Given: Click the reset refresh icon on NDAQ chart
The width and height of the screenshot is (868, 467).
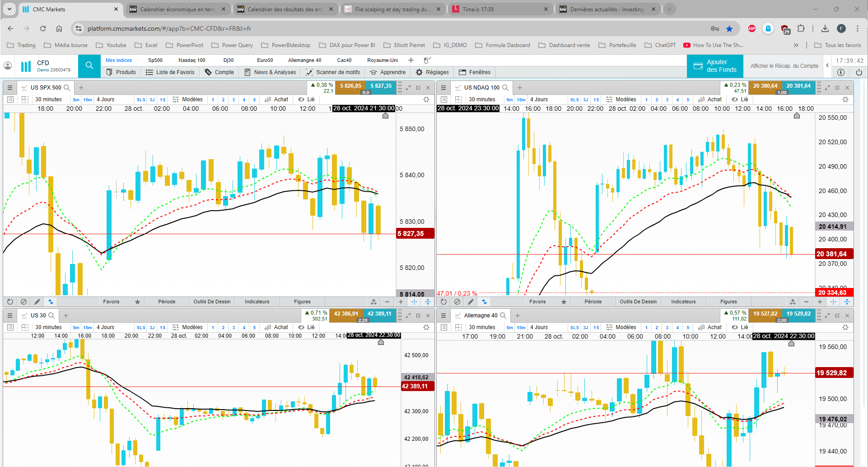Looking at the screenshot, I should [443, 302].
